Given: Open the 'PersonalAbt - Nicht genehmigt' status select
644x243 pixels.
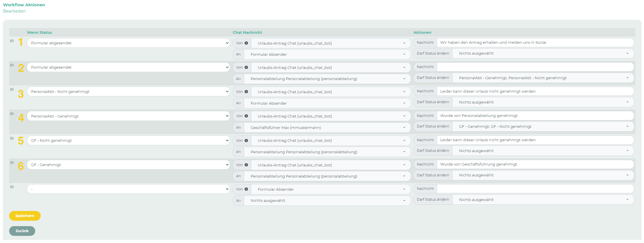Looking at the screenshot, I should [x=128, y=92].
